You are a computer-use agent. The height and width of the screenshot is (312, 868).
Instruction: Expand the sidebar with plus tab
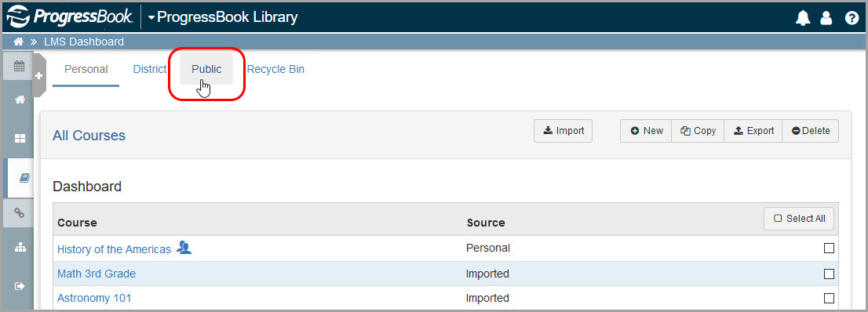point(38,76)
